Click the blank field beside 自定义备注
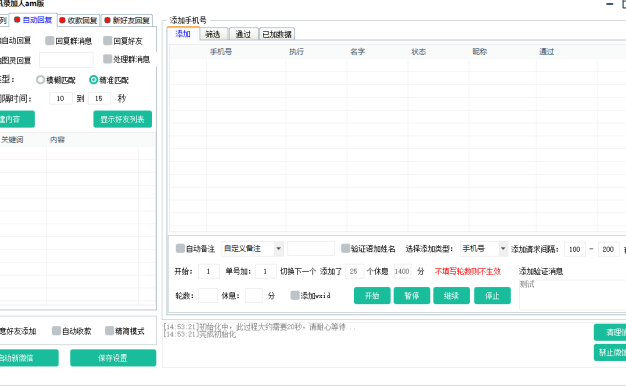Viewport: 626px width, 386px height. coord(311,249)
